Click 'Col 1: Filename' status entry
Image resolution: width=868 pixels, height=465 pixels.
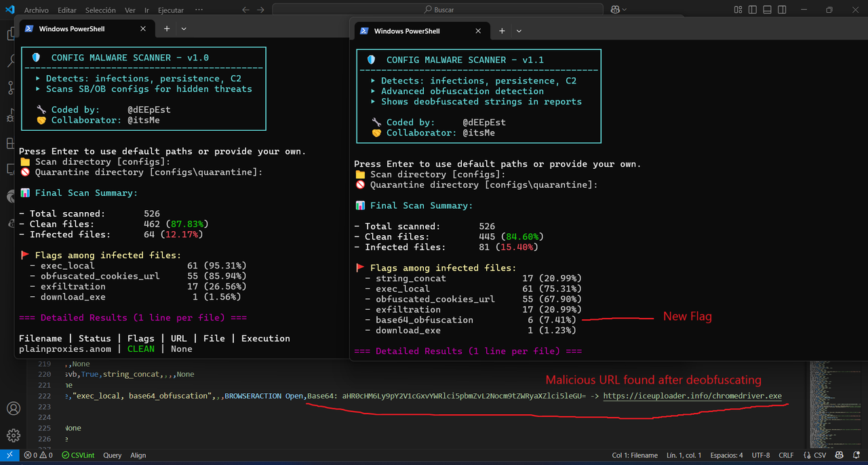635,456
